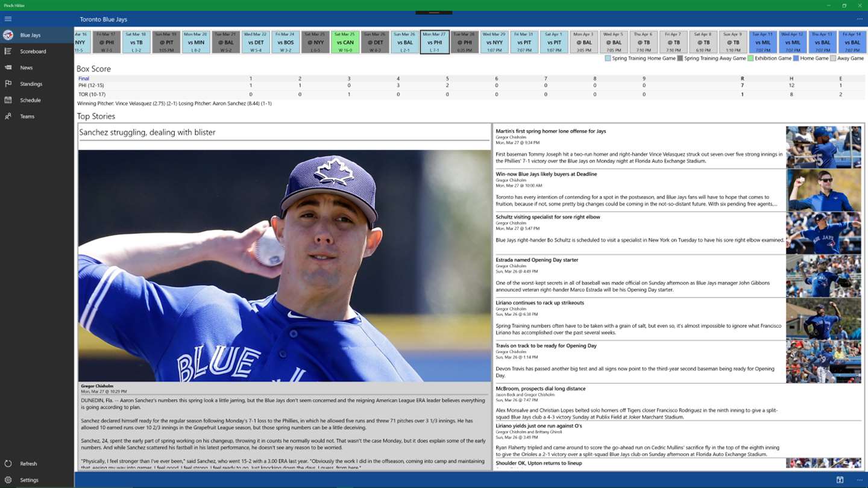This screenshot has height=488, width=868.
Task: Click the large Sanchez pitching photo
Action: pyautogui.click(x=285, y=266)
